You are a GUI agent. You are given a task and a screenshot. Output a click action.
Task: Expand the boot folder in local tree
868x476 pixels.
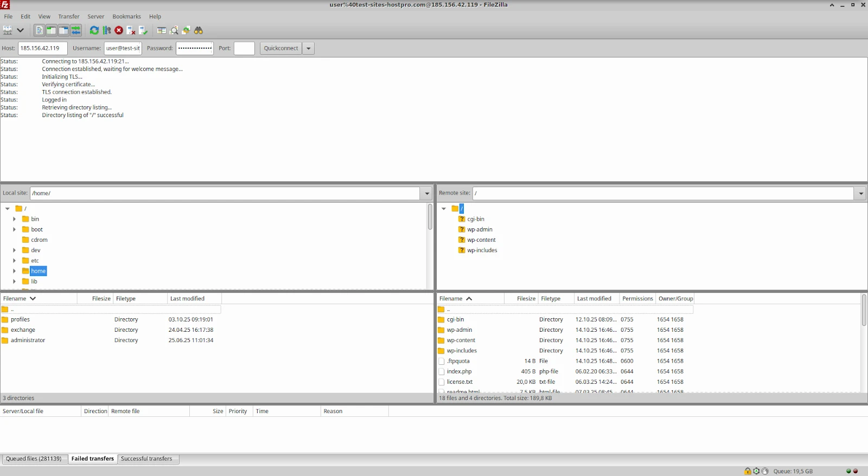[x=14, y=230]
